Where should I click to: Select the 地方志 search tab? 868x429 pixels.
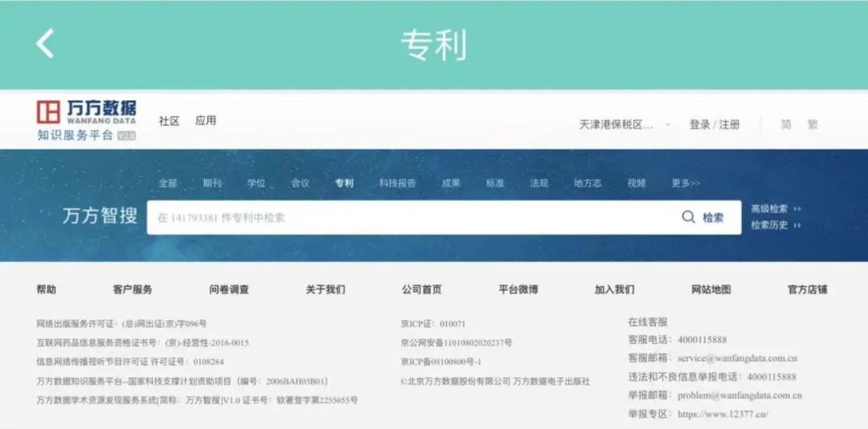(x=588, y=183)
